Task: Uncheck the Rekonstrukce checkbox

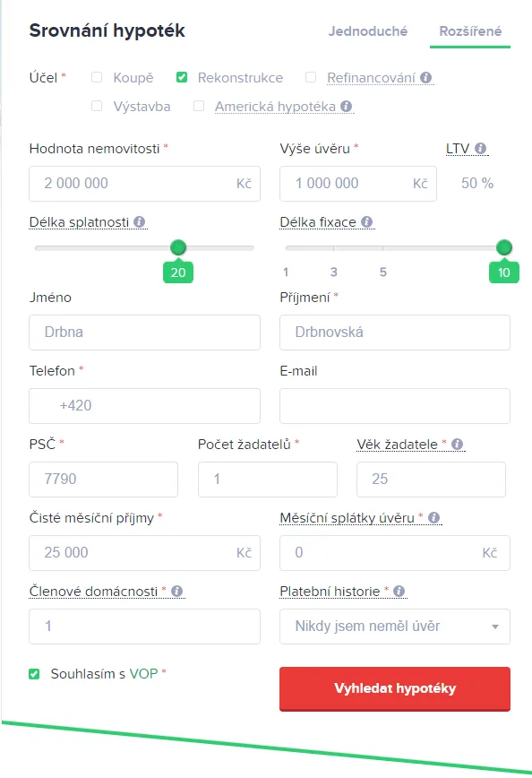Action: [182, 77]
